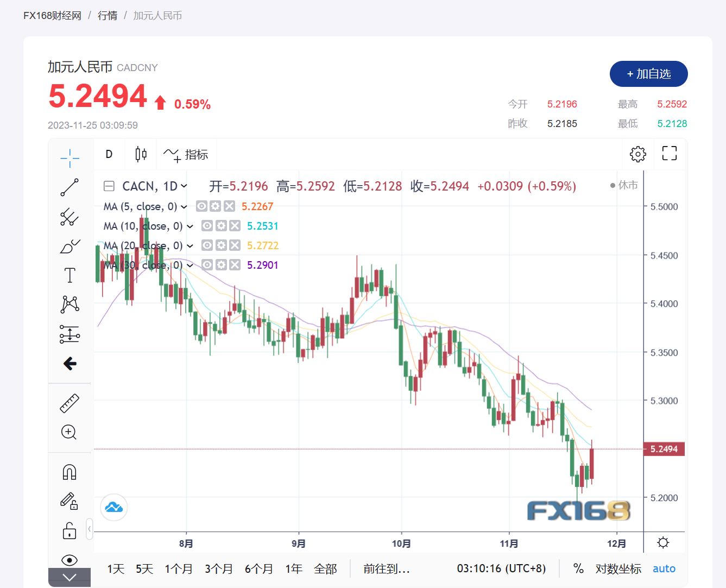726x588 pixels.
Task: Click the 加自选 button
Action: tap(648, 74)
